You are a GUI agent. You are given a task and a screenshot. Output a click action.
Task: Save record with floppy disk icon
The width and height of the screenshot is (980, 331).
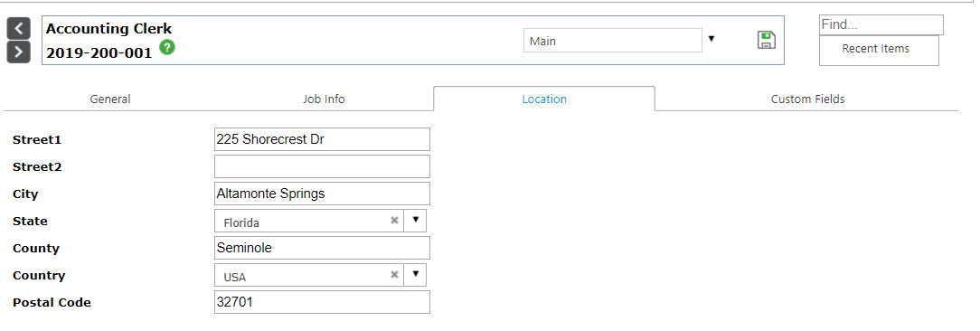click(x=767, y=40)
